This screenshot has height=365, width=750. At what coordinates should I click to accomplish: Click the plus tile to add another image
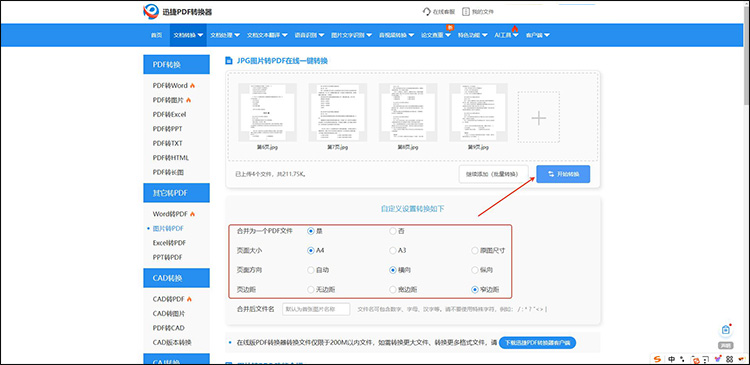[539, 117]
